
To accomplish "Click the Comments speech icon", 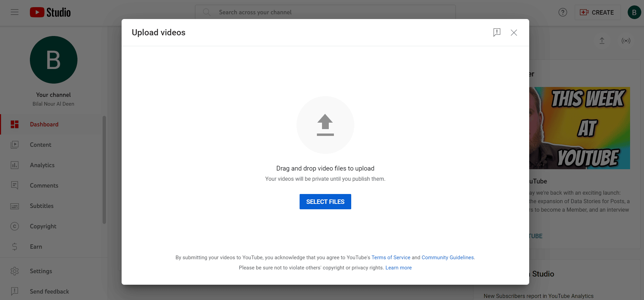I will pos(15,186).
